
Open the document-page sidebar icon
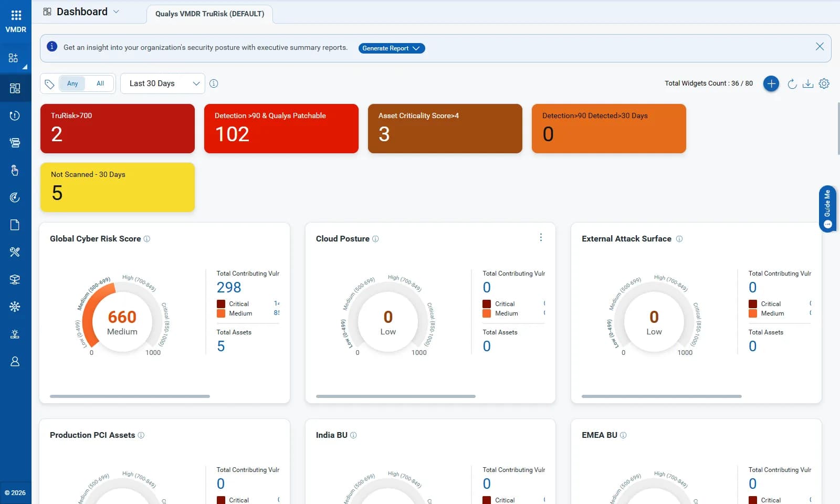[15, 225]
